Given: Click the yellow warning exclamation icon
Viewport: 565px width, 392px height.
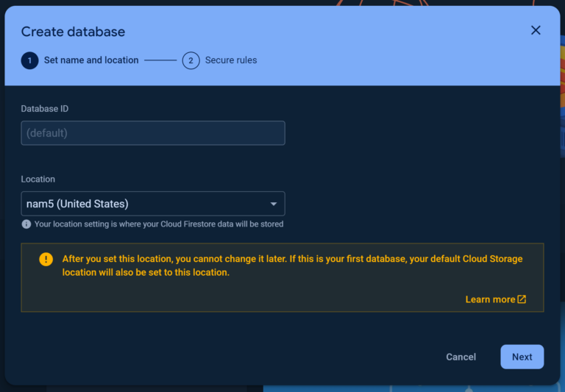Looking at the screenshot, I should point(46,259).
